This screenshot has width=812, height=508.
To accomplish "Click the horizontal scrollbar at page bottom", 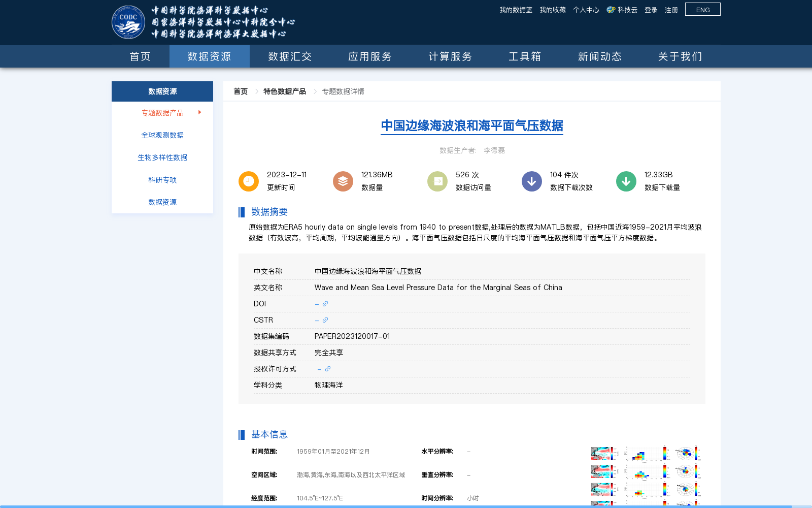I will pos(396,506).
